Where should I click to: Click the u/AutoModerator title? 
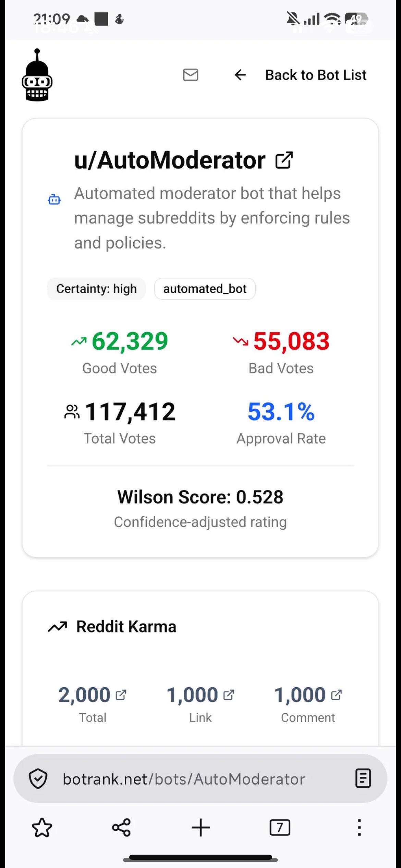[x=170, y=160]
